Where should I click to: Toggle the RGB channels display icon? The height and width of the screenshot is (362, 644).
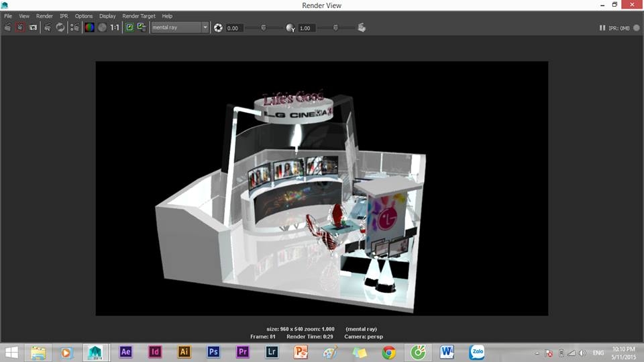click(89, 28)
